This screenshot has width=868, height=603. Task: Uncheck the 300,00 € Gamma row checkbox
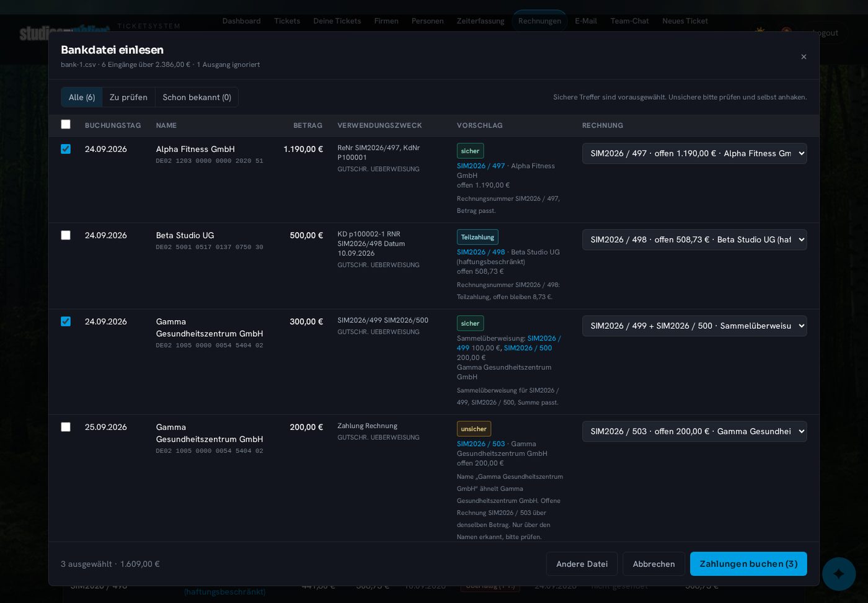pyautogui.click(x=66, y=321)
